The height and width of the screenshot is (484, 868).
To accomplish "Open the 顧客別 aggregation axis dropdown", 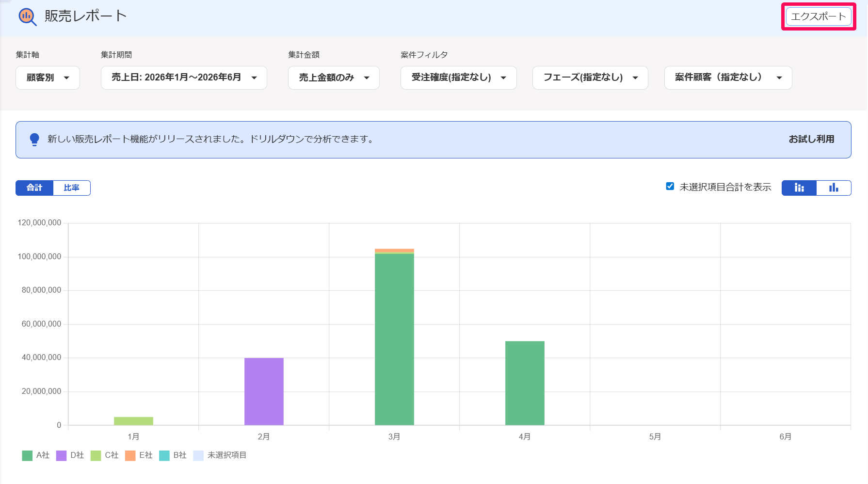I will [48, 78].
